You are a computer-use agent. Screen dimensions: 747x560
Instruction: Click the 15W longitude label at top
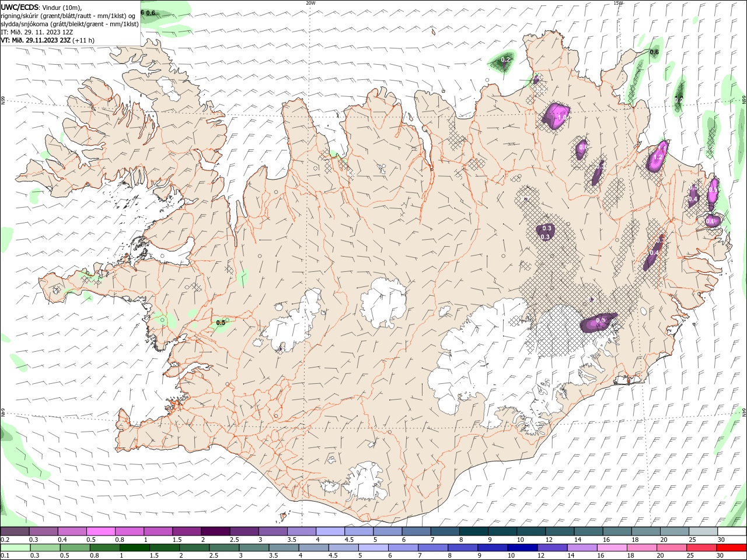618,3
